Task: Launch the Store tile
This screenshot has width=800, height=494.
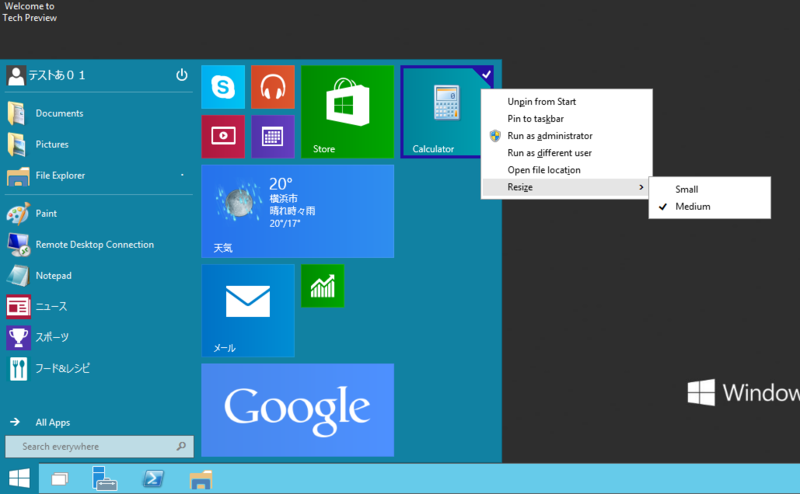Action: [x=347, y=112]
